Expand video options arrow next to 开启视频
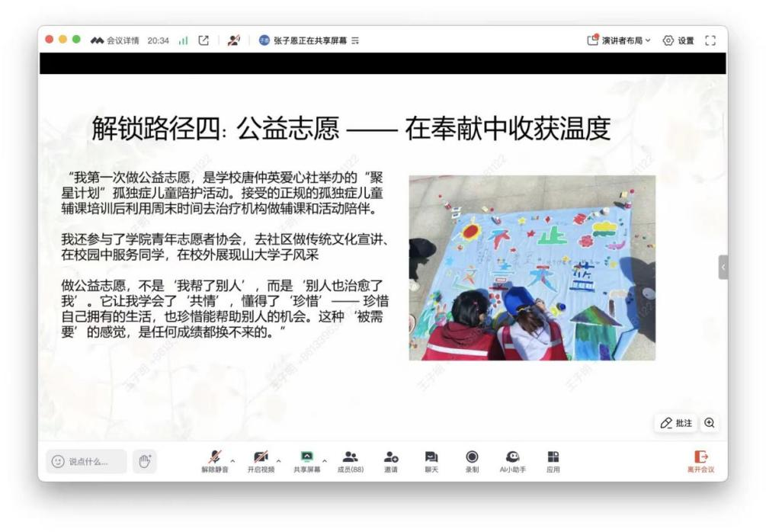 (x=277, y=460)
